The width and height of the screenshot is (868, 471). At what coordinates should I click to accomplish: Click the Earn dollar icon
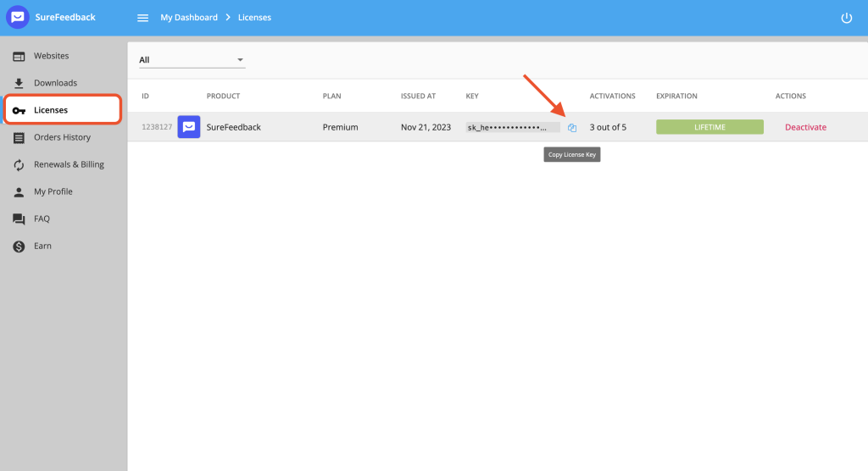point(19,247)
